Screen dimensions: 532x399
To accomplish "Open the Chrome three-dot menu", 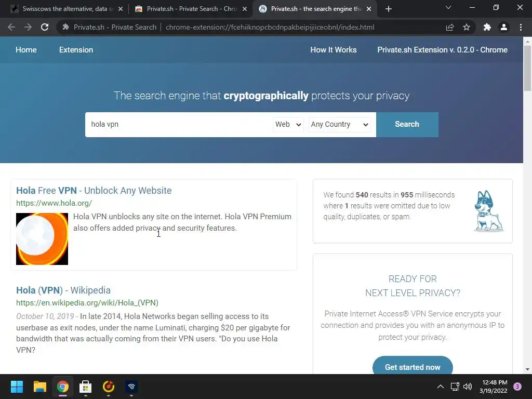I will pos(521,27).
